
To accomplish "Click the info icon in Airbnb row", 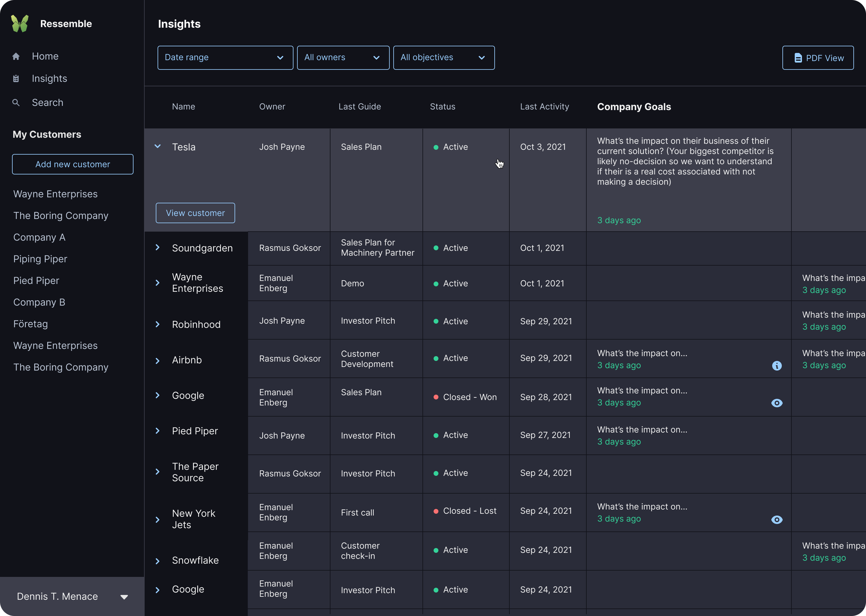I will pyautogui.click(x=777, y=366).
